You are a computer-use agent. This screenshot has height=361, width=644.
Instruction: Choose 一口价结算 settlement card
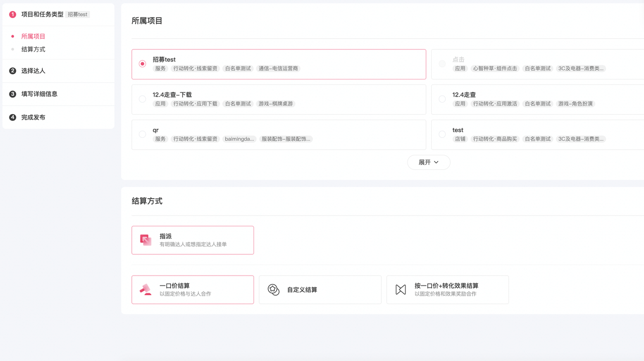coord(193,290)
